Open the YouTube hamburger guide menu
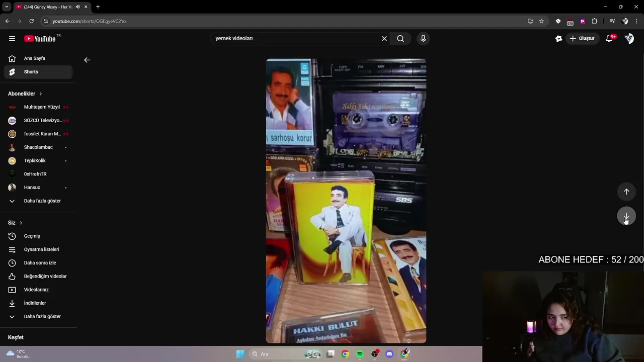Viewport: 644px width, 362px height. point(12,39)
